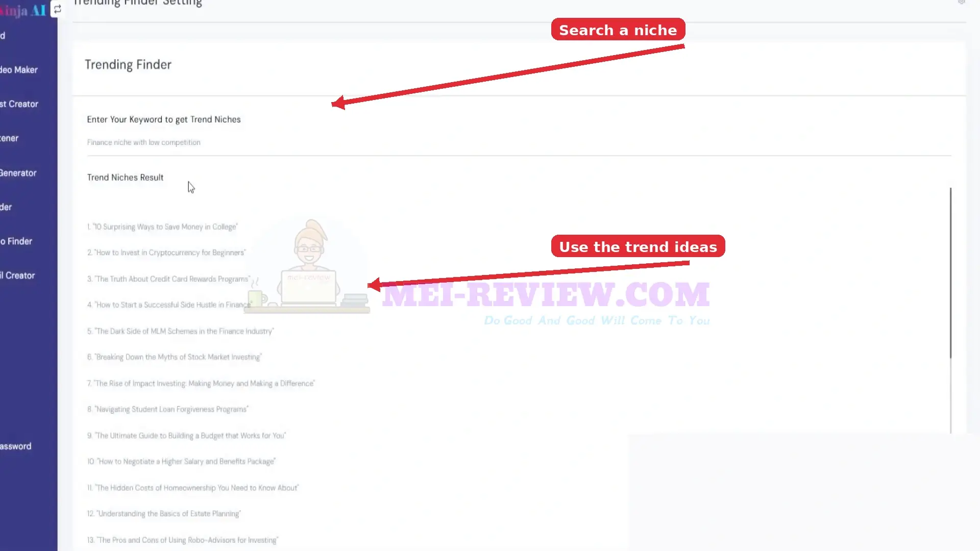Go to the Password sidebar entry
Screen dimensions: 980x551
(16, 446)
